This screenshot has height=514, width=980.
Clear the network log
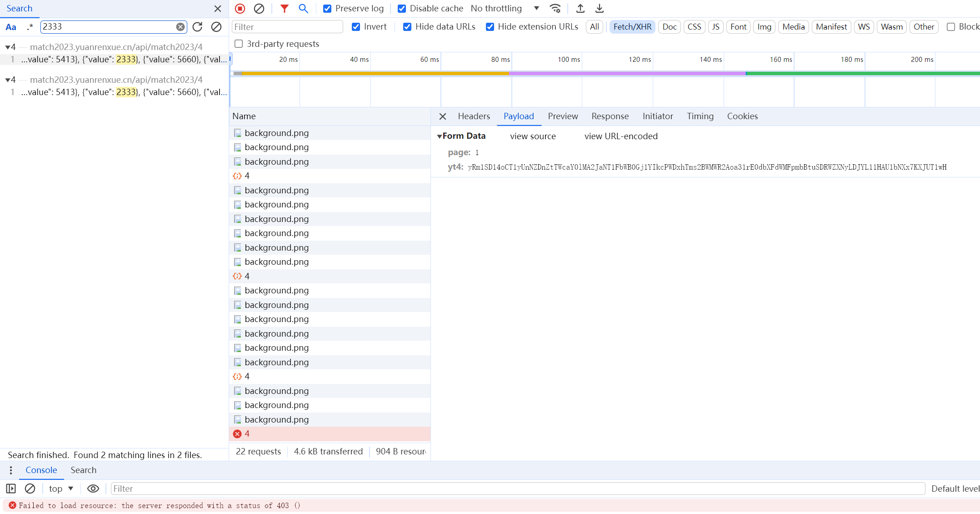(x=259, y=9)
